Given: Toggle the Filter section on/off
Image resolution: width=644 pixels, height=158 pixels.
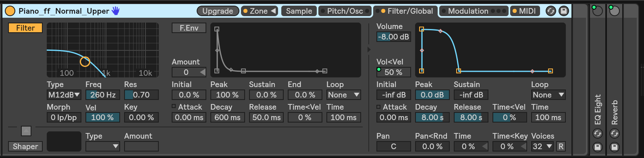Looking at the screenshot, I should tap(25, 28).
